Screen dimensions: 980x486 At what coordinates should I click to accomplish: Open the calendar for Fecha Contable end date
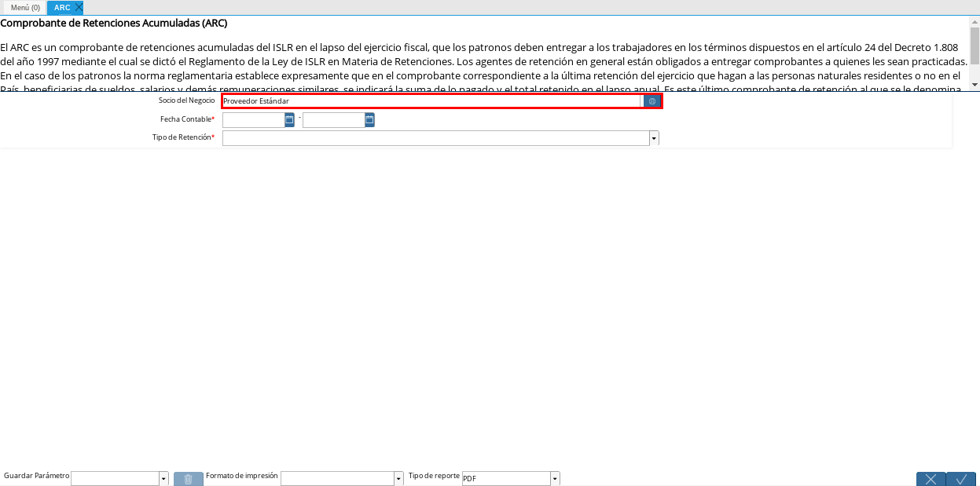(x=369, y=120)
